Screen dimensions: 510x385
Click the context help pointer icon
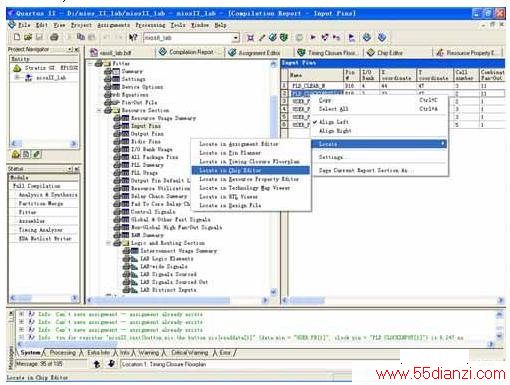tap(133, 37)
